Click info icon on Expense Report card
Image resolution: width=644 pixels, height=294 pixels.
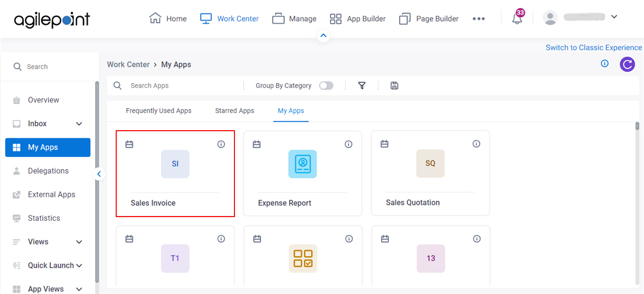(x=348, y=144)
